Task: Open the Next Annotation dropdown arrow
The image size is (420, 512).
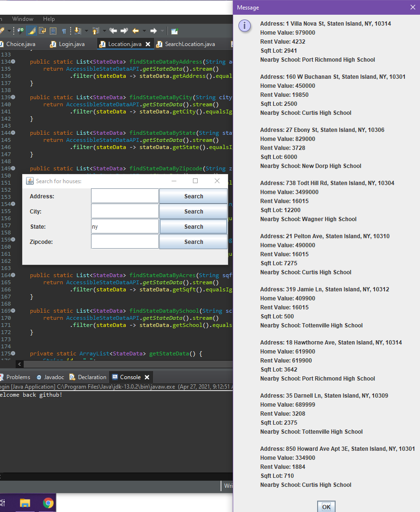Action: click(86, 30)
